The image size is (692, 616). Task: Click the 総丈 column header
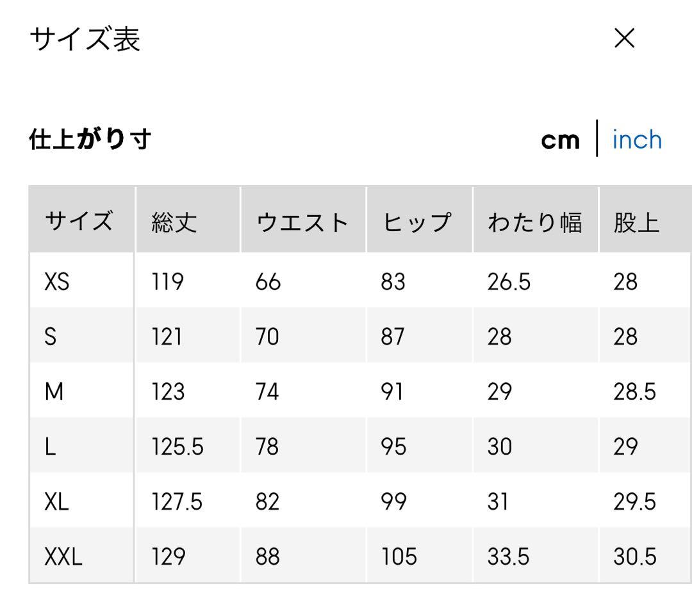pos(174,222)
